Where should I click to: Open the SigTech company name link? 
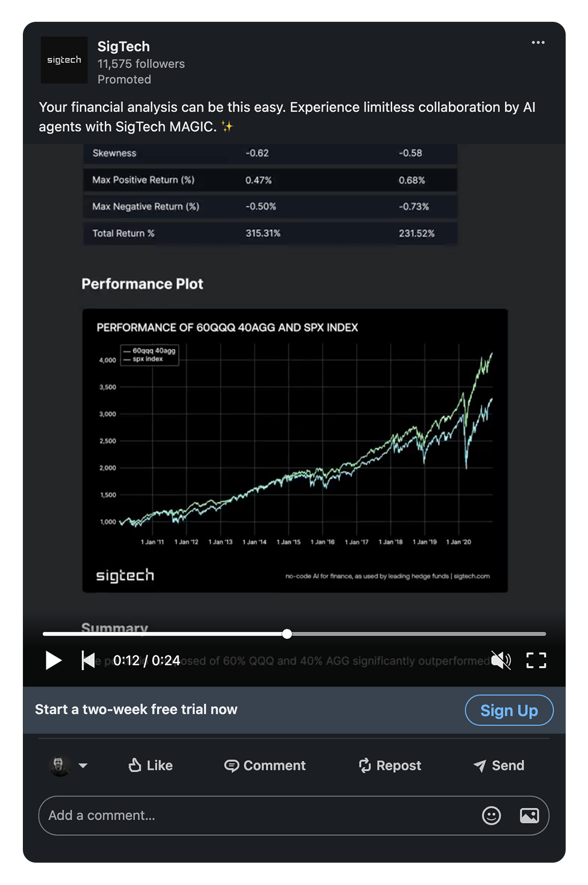(x=124, y=46)
